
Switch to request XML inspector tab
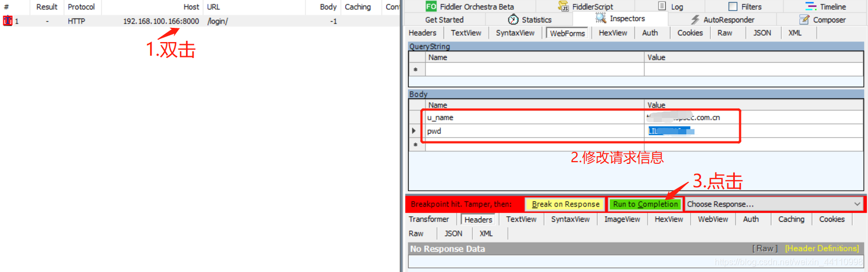click(x=795, y=33)
